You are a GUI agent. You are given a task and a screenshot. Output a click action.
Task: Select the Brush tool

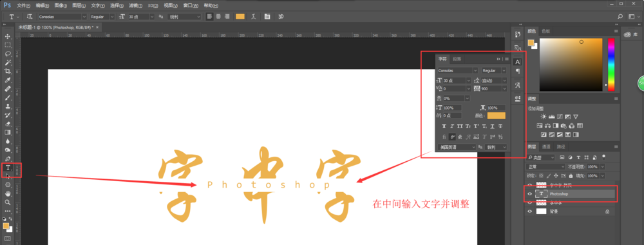pos(7,97)
